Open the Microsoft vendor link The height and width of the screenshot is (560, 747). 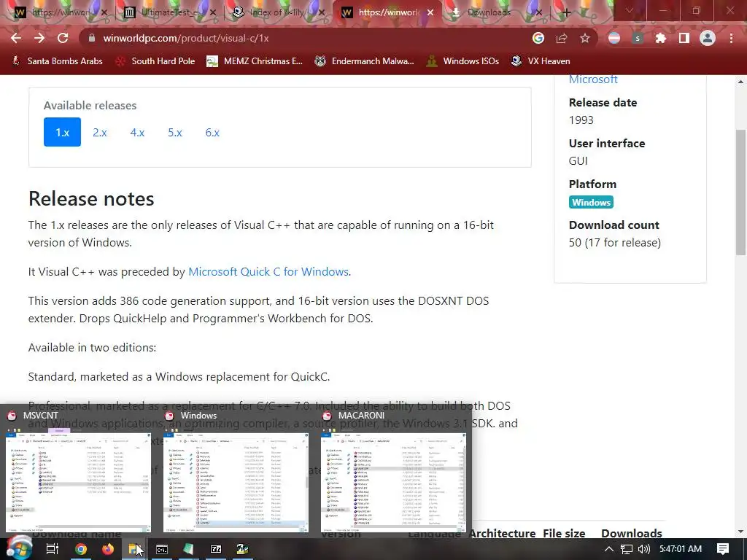pos(593,79)
